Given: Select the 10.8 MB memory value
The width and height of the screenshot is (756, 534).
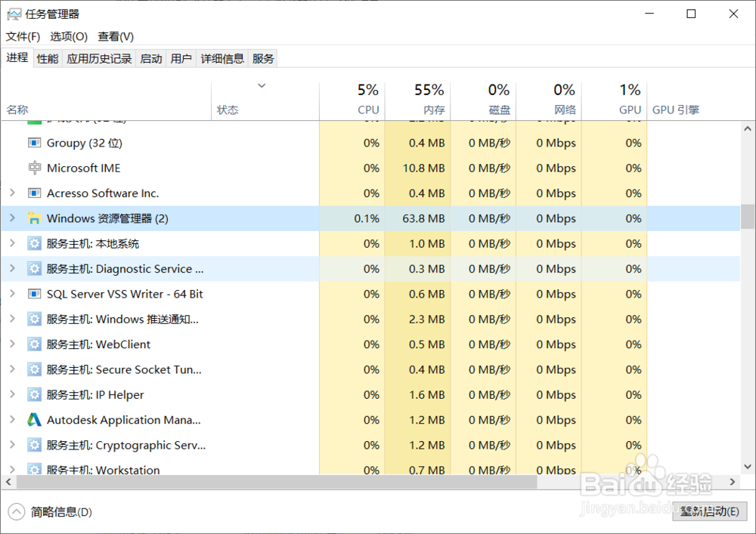Looking at the screenshot, I should click(x=423, y=168).
